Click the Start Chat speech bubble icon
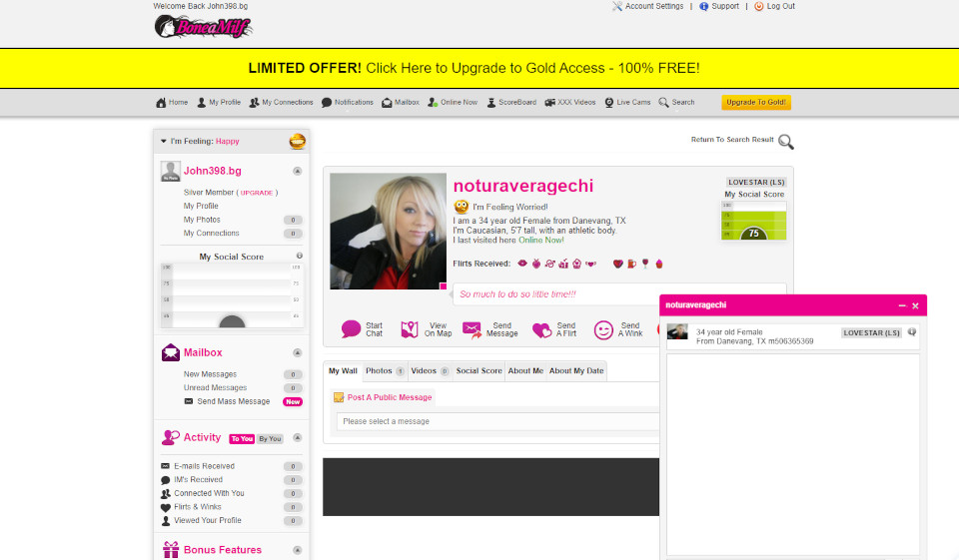This screenshot has height=560, width=959. tap(351, 328)
